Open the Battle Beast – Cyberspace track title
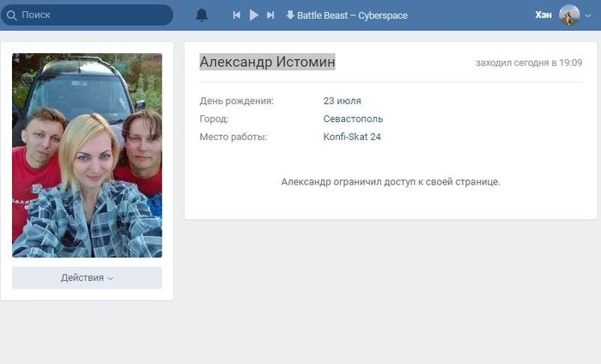The image size is (601, 364). (352, 15)
